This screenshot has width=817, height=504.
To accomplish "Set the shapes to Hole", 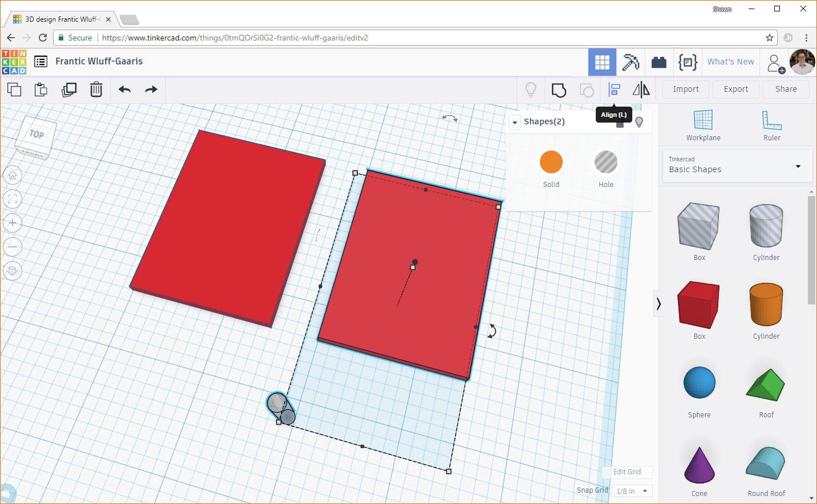I will coord(606,168).
